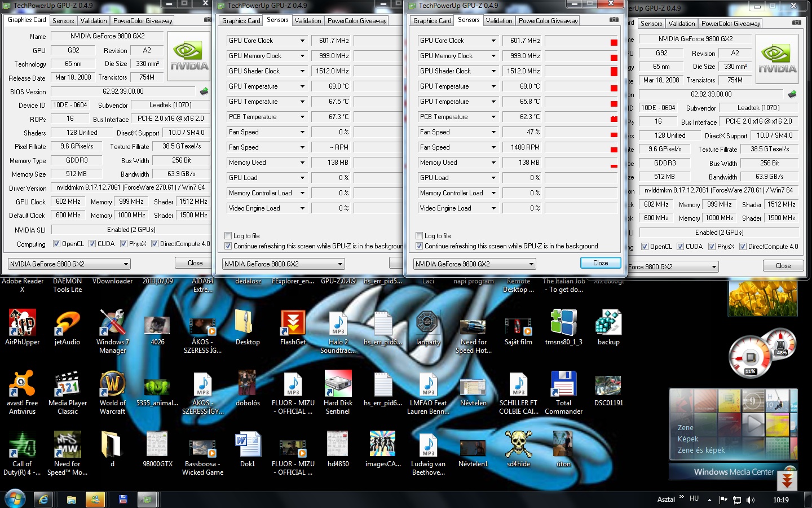Toggle Continue refreshing checkbox in second GPU-Z window
Screen dimensions: 812x508
point(228,246)
